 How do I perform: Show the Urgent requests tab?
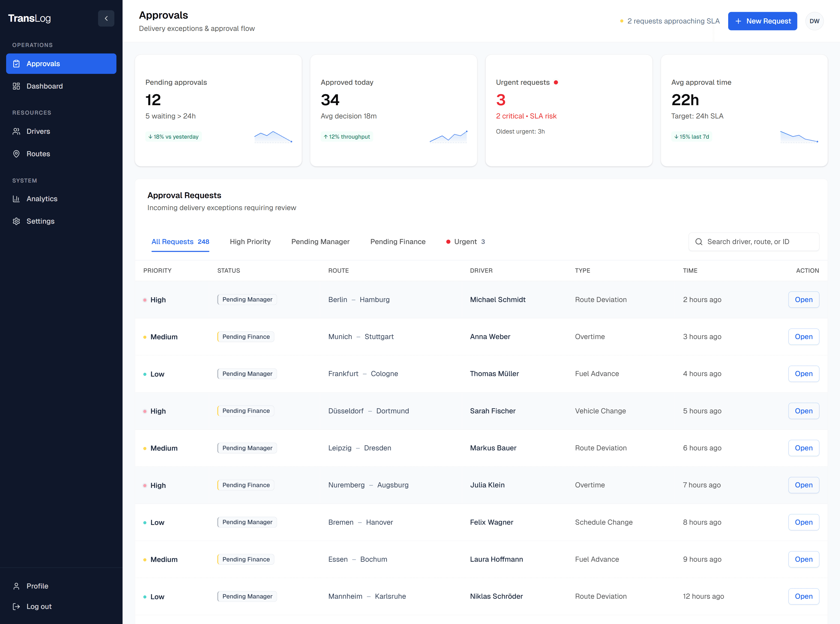[x=465, y=242]
